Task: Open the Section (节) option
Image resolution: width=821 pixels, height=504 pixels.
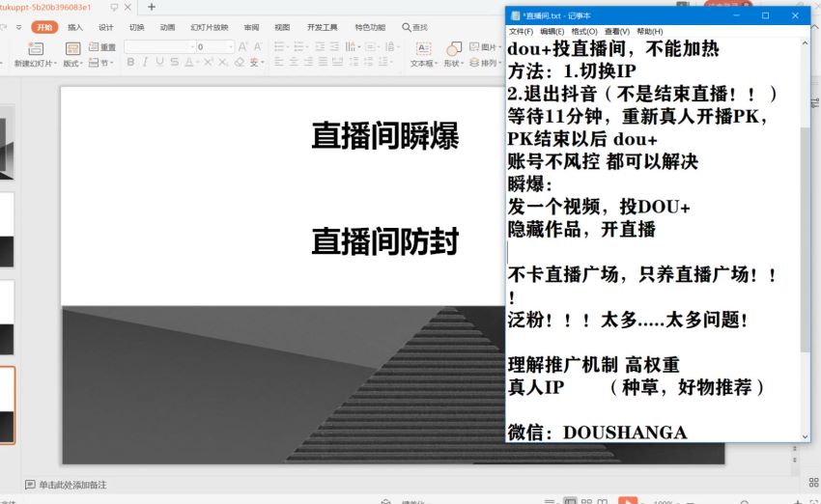Action: (x=99, y=63)
